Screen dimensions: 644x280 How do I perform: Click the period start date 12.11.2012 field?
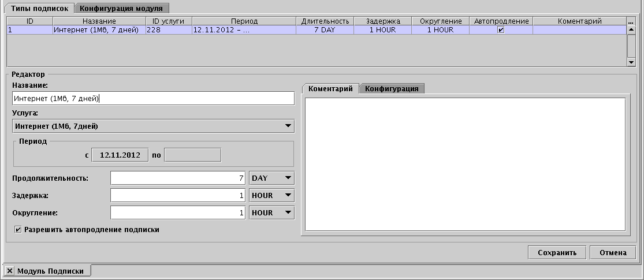pos(120,155)
